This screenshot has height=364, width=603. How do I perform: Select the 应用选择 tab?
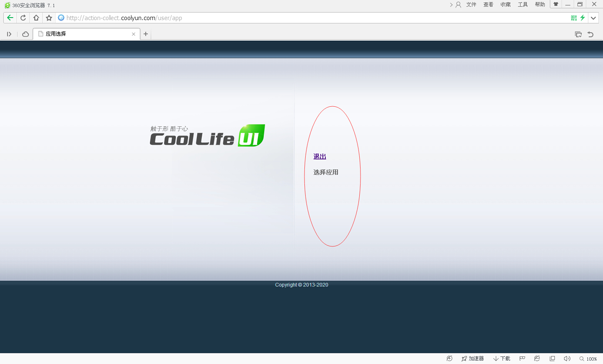pos(87,34)
